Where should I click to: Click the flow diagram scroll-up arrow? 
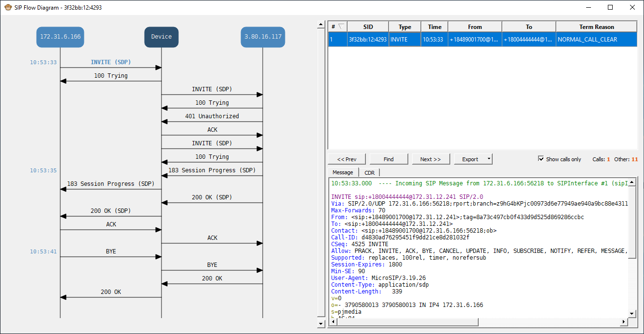pyautogui.click(x=322, y=24)
